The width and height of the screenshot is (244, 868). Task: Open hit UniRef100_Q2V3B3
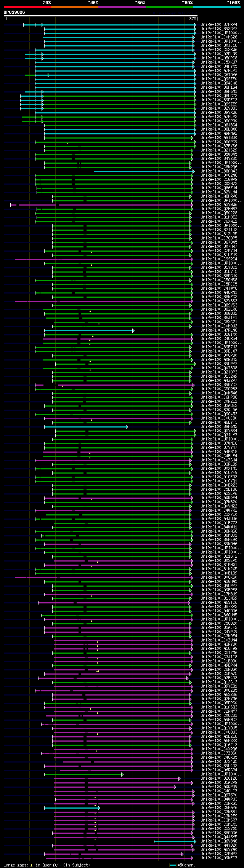point(219,108)
